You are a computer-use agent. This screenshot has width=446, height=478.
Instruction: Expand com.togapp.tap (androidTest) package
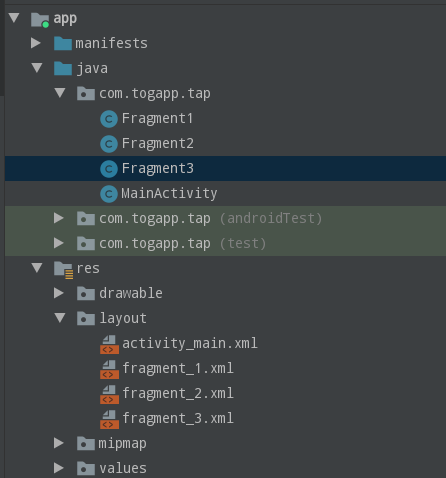pyautogui.click(x=59, y=218)
